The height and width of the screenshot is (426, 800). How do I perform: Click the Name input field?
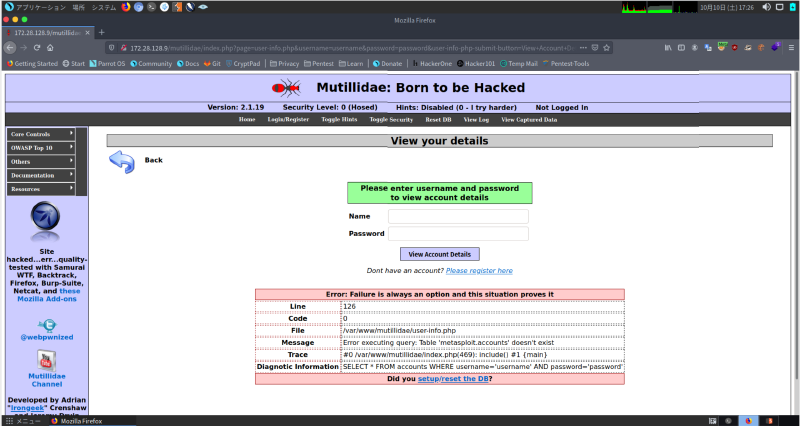click(x=458, y=216)
